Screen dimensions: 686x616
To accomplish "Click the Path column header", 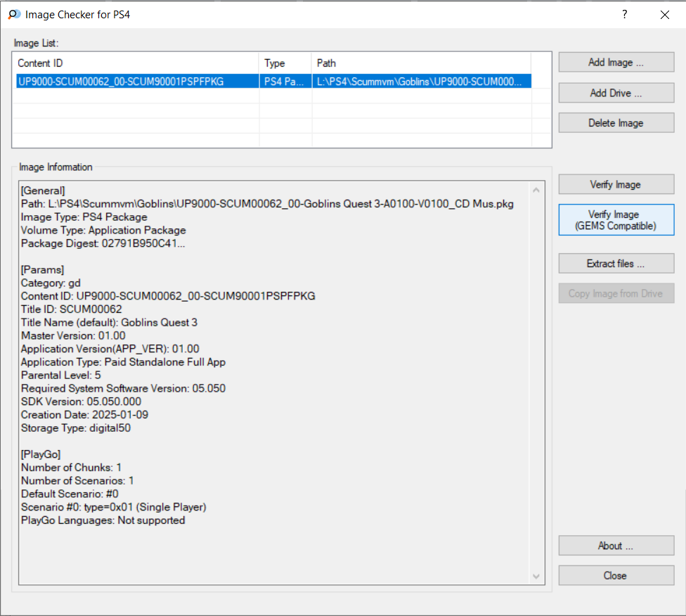I will click(x=421, y=63).
